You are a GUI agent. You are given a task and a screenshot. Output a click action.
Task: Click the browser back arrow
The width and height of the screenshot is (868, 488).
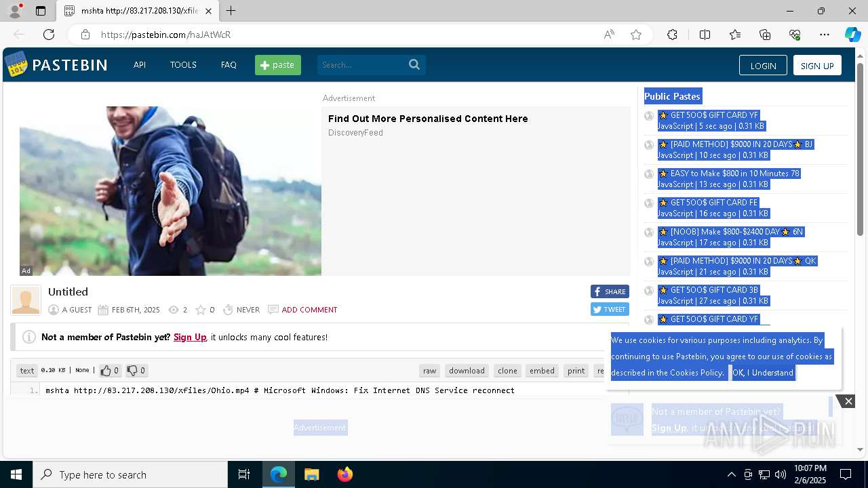[19, 35]
